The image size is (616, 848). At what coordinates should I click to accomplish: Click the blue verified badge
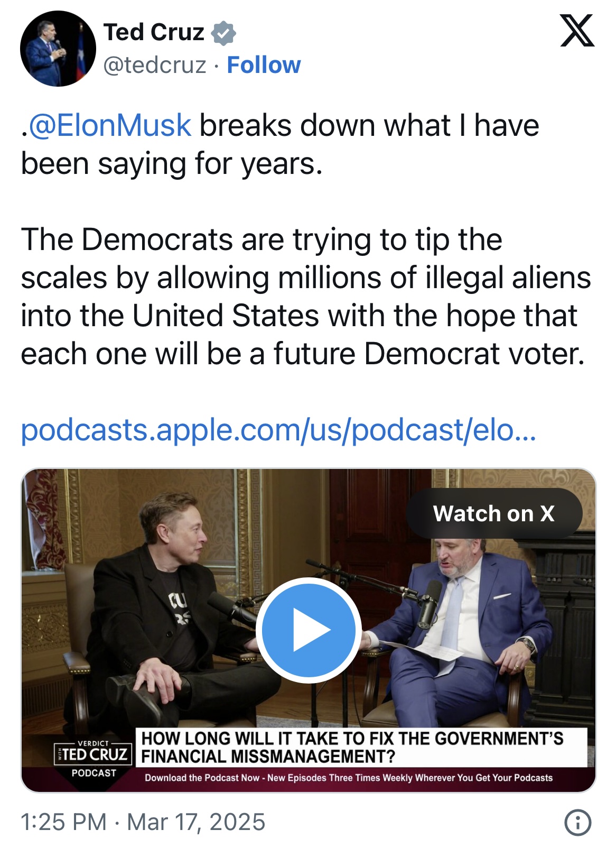click(223, 33)
